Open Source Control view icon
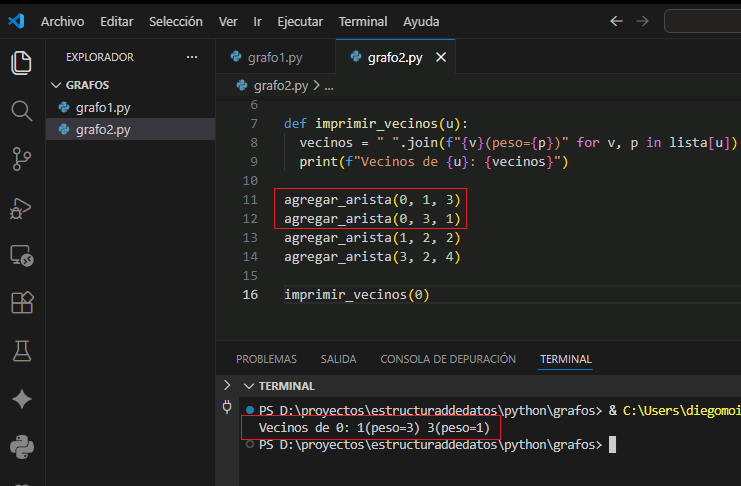Image resolution: width=741 pixels, height=486 pixels. tap(21, 158)
